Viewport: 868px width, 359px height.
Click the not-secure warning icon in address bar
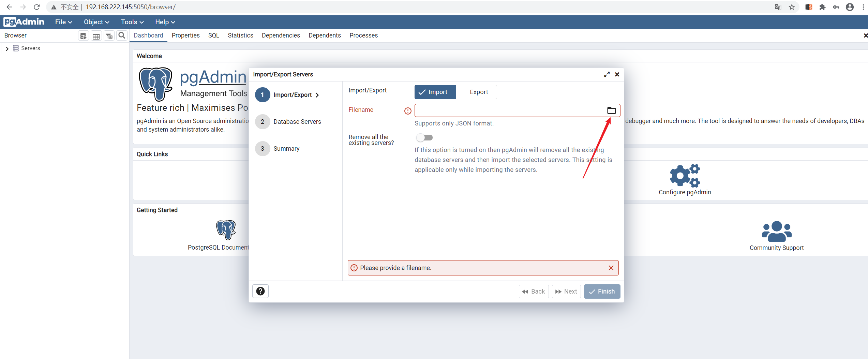(x=54, y=7)
